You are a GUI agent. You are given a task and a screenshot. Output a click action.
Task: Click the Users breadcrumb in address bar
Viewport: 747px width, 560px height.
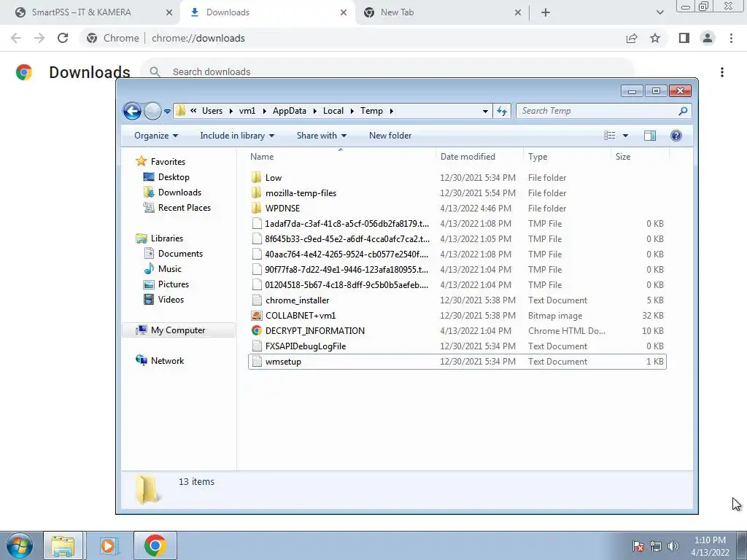coord(212,111)
